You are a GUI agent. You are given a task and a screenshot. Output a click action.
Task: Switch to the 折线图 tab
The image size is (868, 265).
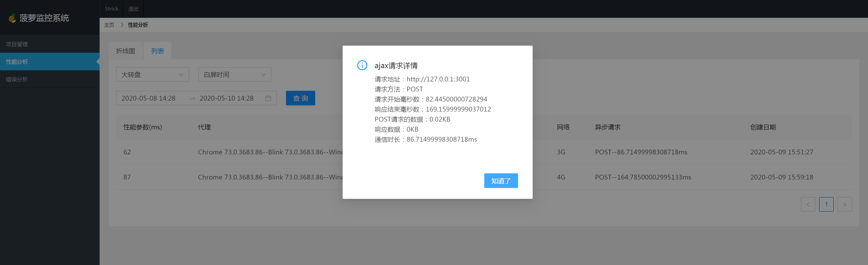(x=125, y=51)
